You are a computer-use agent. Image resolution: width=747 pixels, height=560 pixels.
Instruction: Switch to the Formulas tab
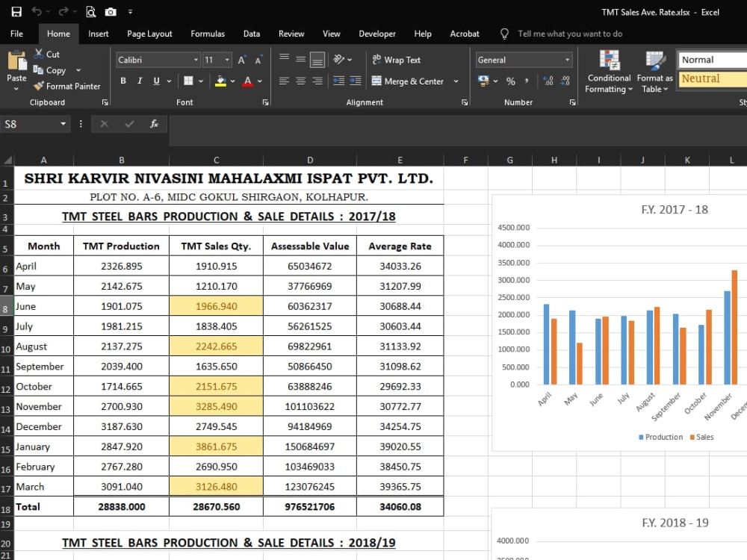coord(208,34)
